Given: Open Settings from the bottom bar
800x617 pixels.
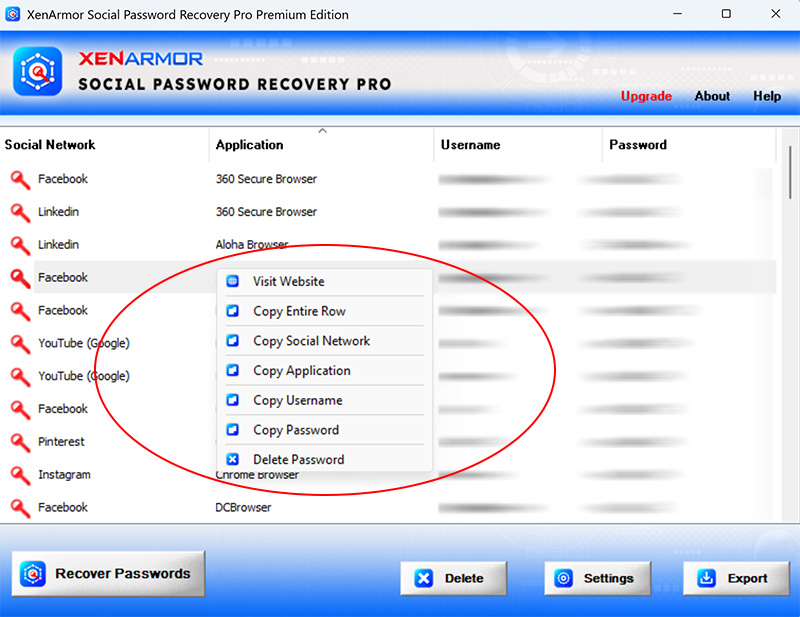Looking at the screenshot, I should tap(597, 578).
